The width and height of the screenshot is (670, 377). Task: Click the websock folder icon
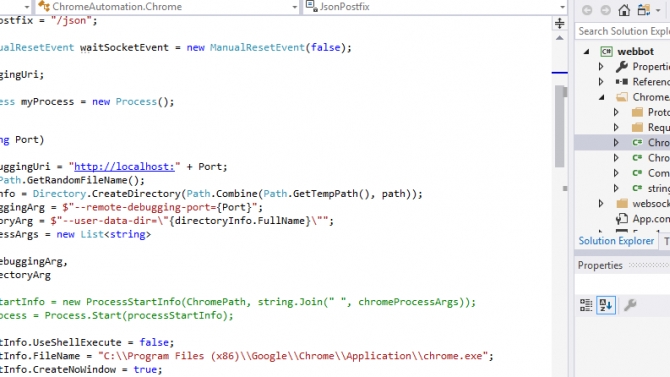[x=622, y=203]
